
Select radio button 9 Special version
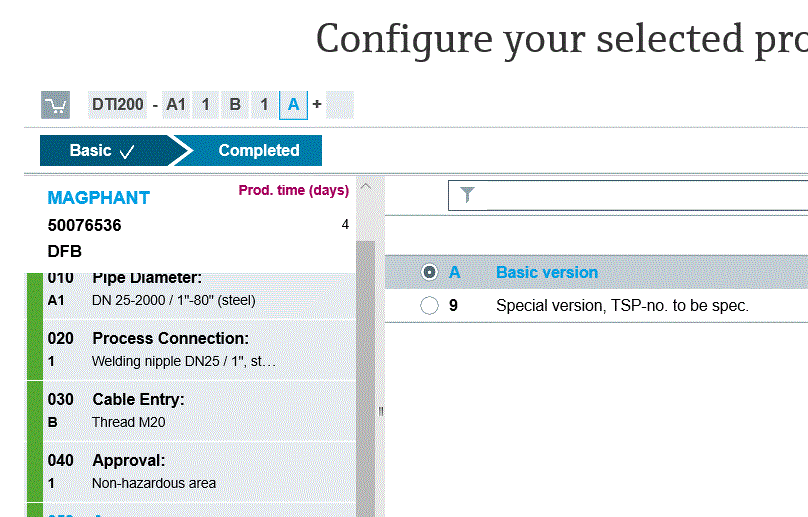[x=429, y=305]
